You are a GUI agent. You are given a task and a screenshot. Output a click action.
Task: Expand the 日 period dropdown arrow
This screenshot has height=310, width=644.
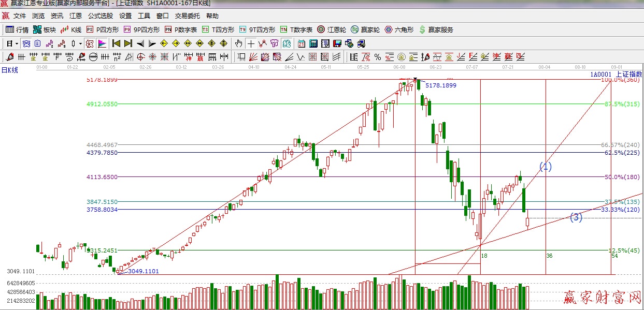pyautogui.click(x=17, y=43)
